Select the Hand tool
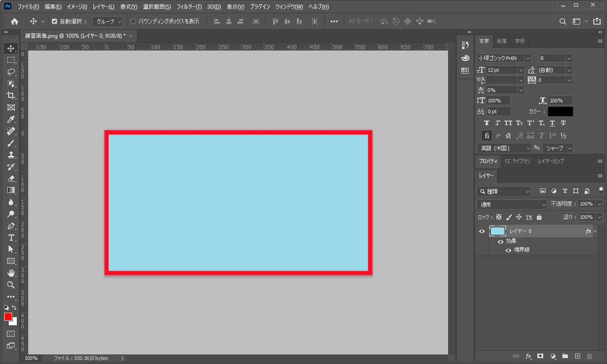Screen dimensions: 607x364 click(11, 273)
